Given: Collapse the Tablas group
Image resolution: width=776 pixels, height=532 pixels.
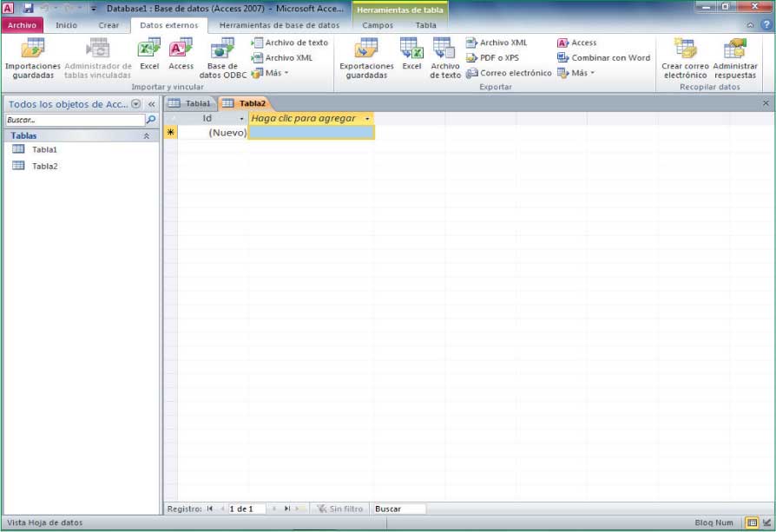Looking at the screenshot, I should tap(147, 135).
